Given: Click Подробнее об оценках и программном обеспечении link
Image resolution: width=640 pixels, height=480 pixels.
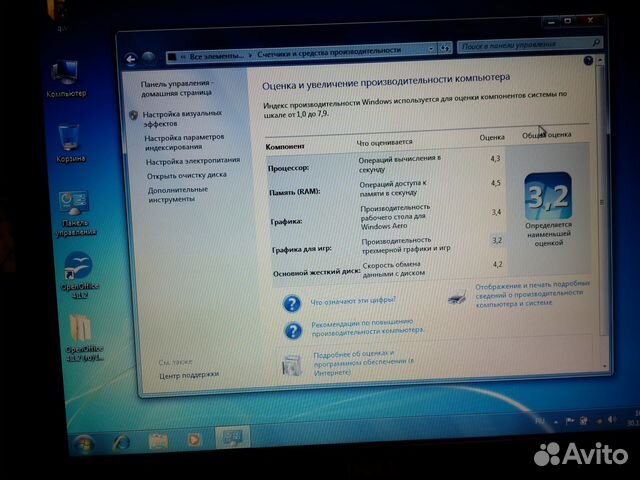Looking at the screenshot, I should (364, 362).
